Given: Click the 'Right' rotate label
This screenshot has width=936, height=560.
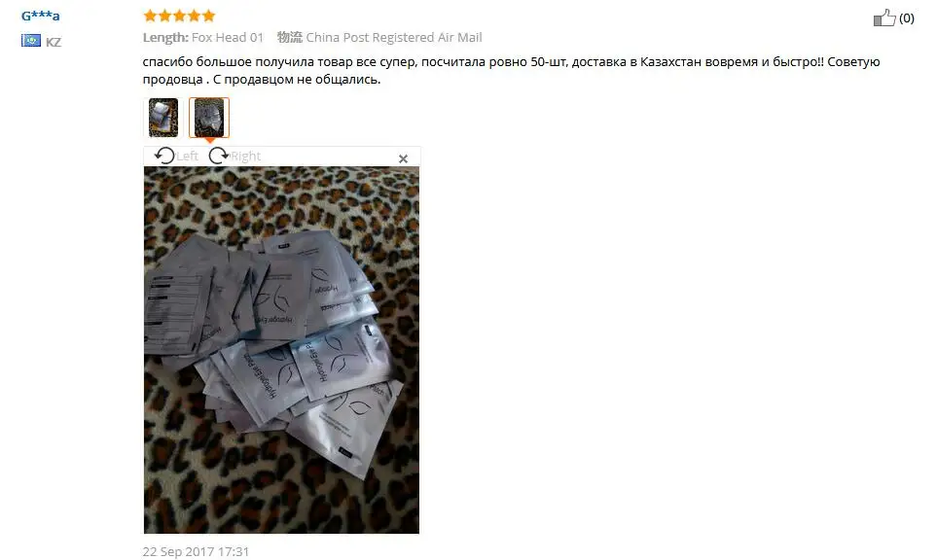Looking at the screenshot, I should click(x=245, y=157).
